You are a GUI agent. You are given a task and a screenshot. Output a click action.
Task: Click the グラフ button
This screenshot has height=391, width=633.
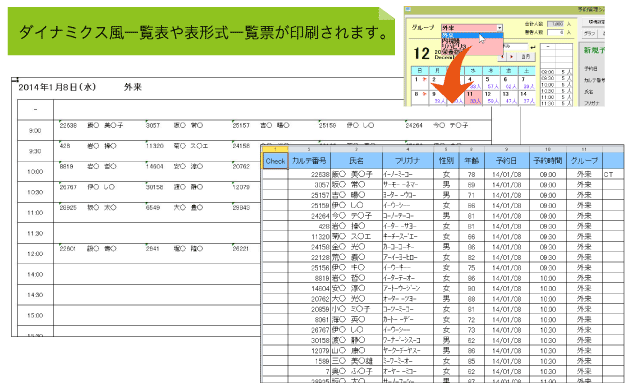pyautogui.click(x=590, y=33)
